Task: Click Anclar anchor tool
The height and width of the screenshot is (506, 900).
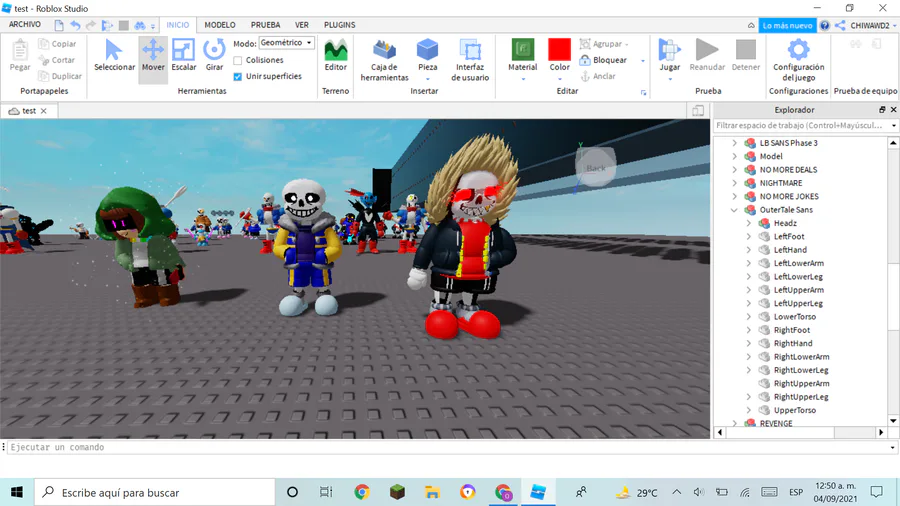Action: (x=598, y=76)
